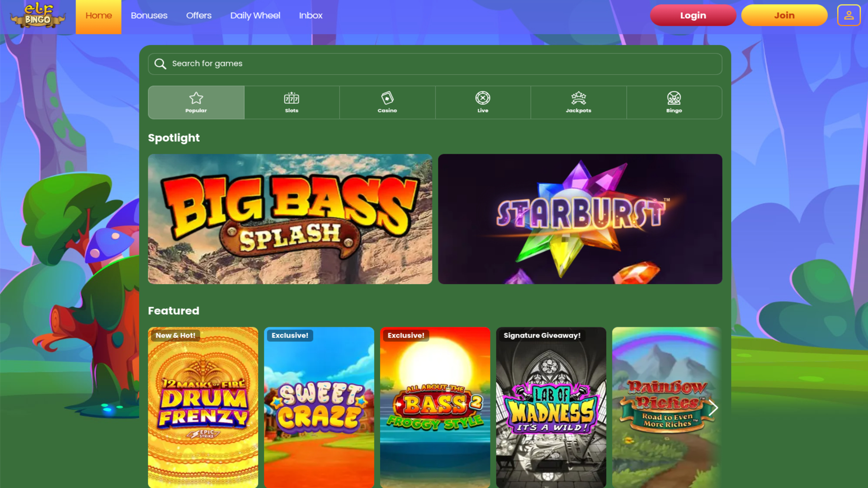
Task: Click the Login button
Action: [693, 15]
